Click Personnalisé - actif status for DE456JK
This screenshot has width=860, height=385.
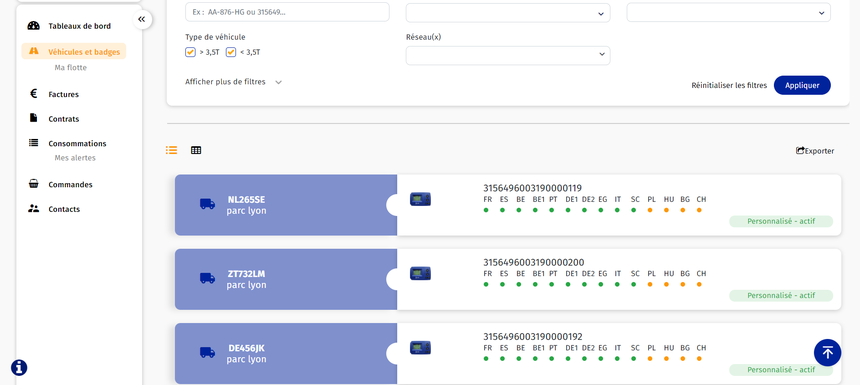781,370
